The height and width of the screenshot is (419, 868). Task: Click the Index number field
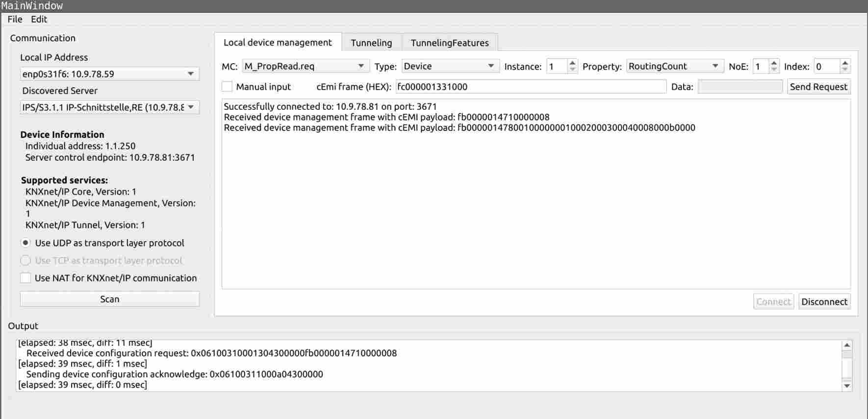(827, 66)
